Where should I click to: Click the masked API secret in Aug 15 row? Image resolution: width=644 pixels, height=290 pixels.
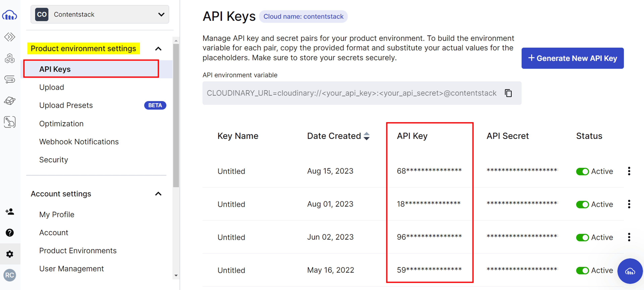[x=522, y=170]
